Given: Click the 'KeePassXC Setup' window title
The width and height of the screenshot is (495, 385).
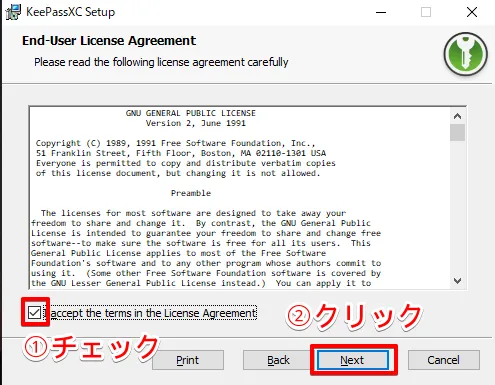Looking at the screenshot, I should 71,12.
